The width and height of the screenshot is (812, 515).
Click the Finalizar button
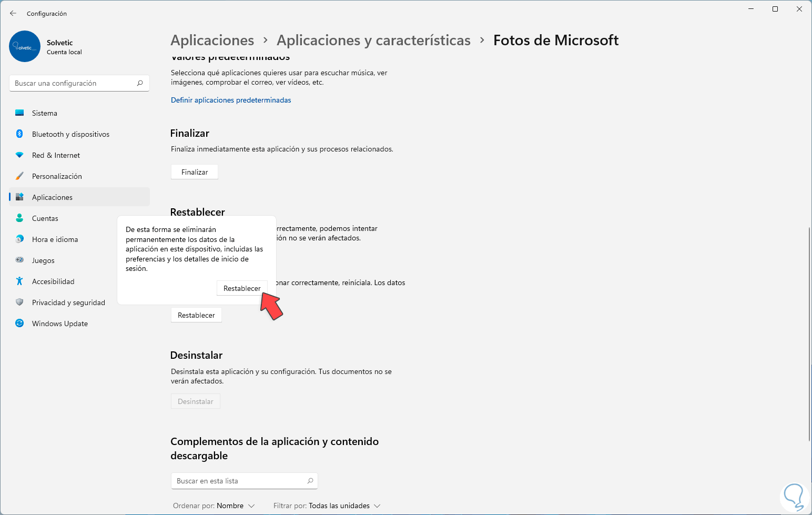tap(195, 172)
